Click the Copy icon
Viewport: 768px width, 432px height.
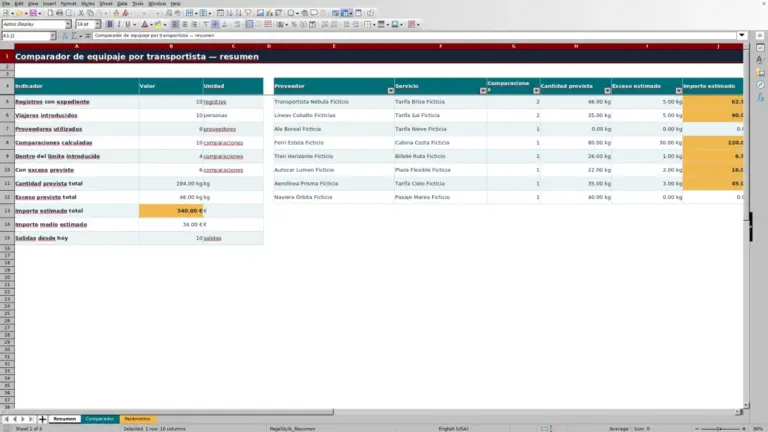90,13
